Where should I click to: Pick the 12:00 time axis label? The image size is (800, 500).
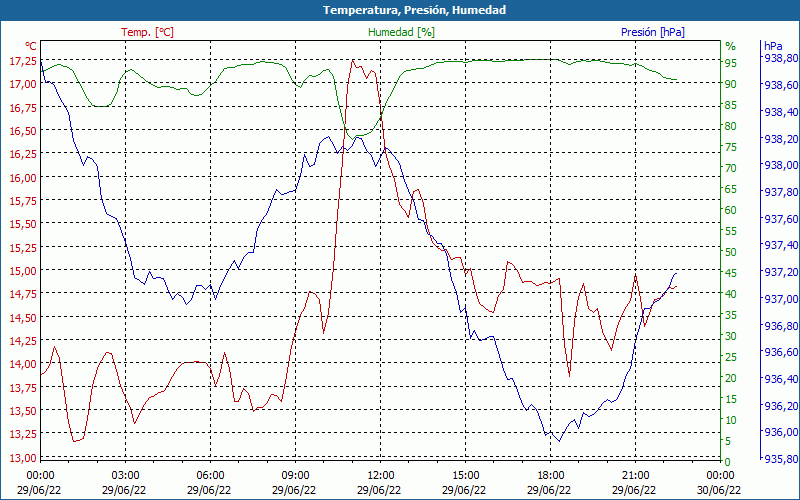[x=380, y=477]
